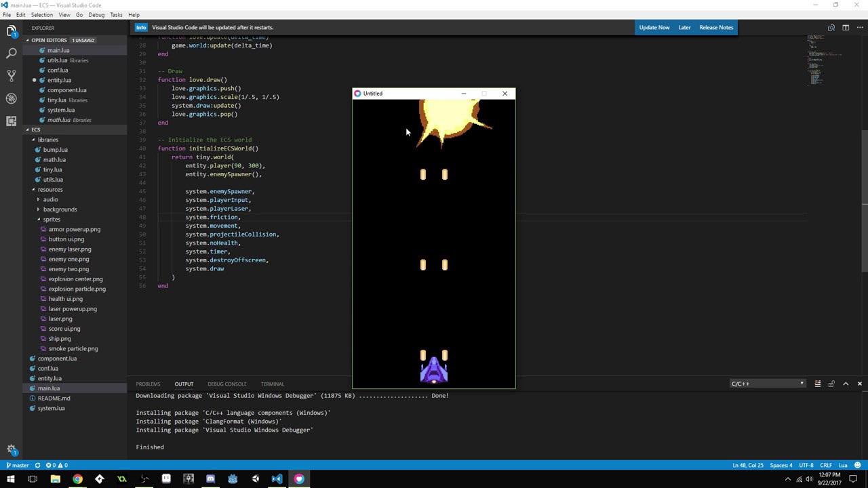This screenshot has width=868, height=488.
Task: Open errors and warnings count in status bar
Action: (56, 466)
